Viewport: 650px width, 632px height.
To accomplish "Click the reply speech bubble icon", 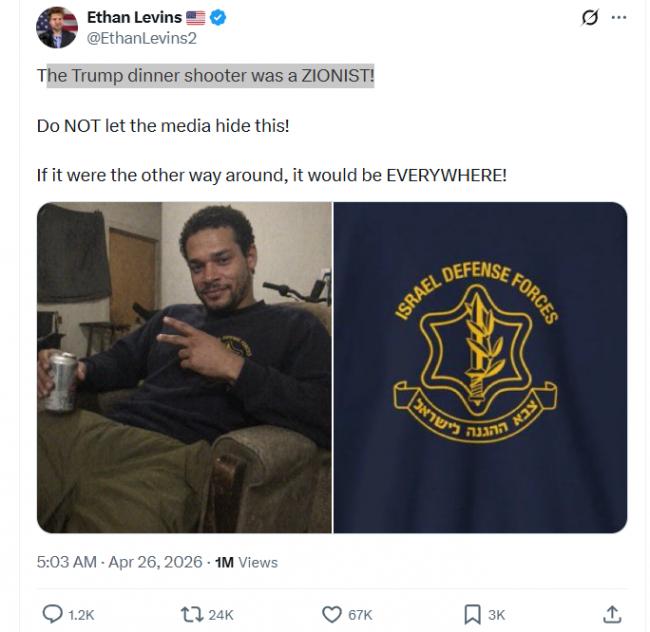I will coord(53,613).
